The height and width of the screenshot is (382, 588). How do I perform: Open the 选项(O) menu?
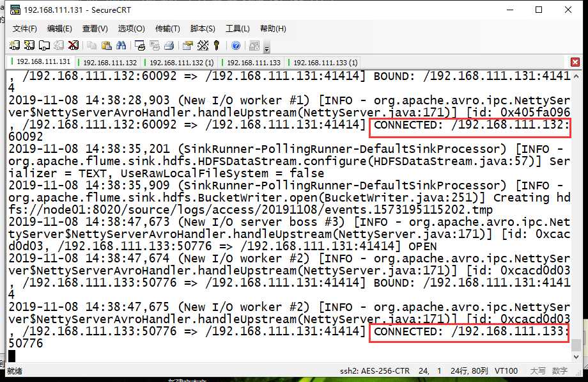coord(131,29)
